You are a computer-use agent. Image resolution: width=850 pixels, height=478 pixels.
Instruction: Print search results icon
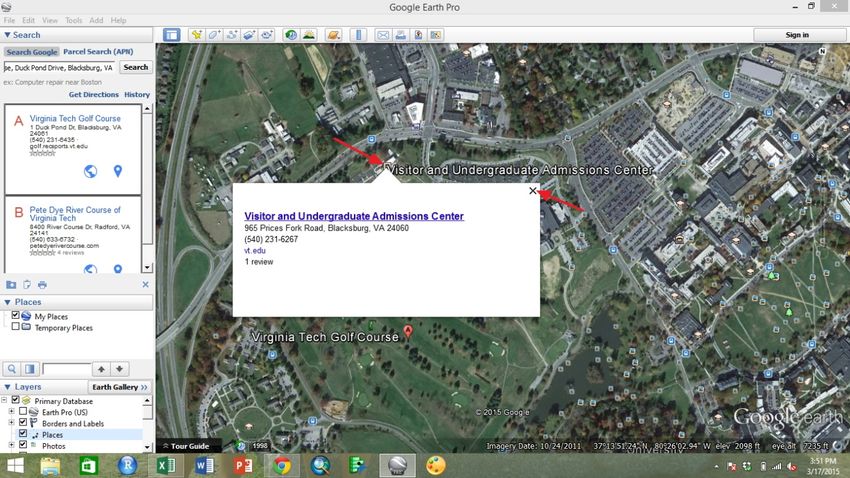[42, 285]
